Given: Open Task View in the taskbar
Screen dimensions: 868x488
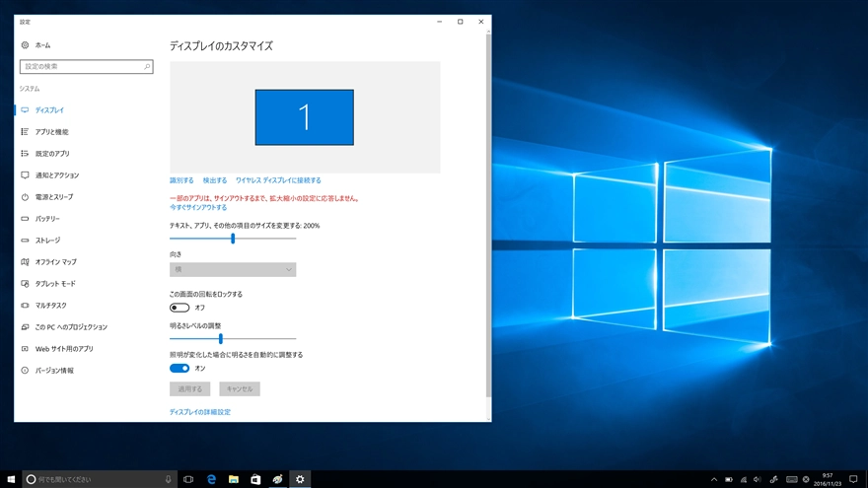Looking at the screenshot, I should click(187, 479).
